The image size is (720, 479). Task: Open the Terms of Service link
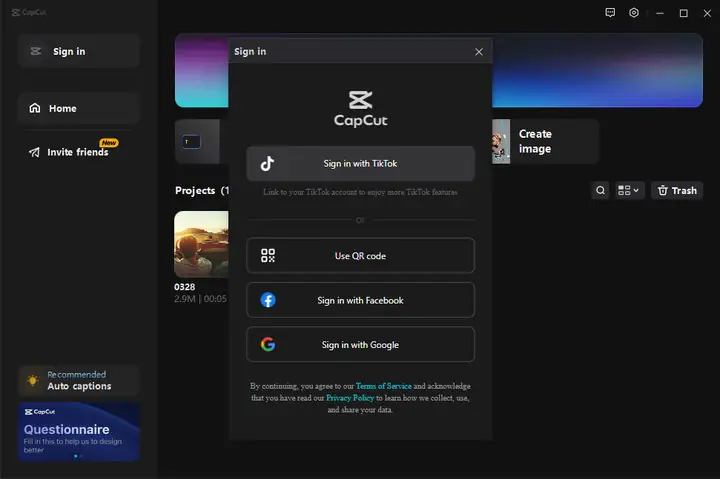[x=383, y=386]
